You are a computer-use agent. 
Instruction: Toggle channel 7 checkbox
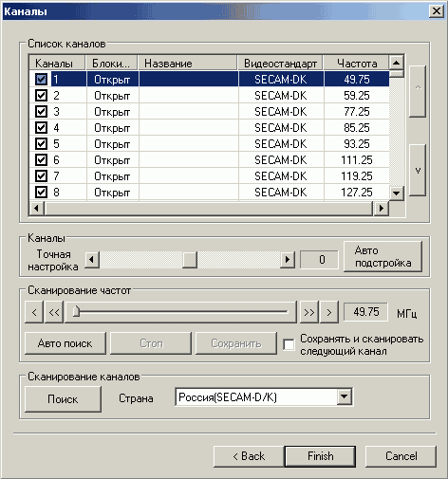[x=41, y=175]
